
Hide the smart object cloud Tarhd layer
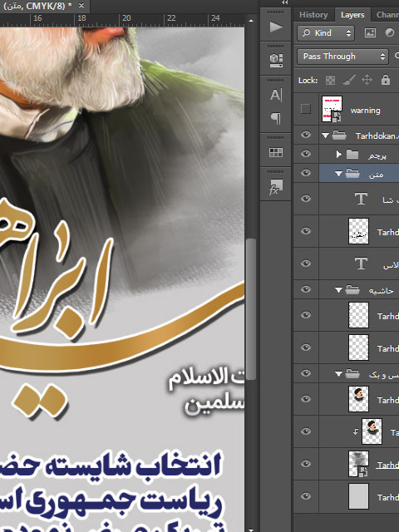click(x=306, y=464)
